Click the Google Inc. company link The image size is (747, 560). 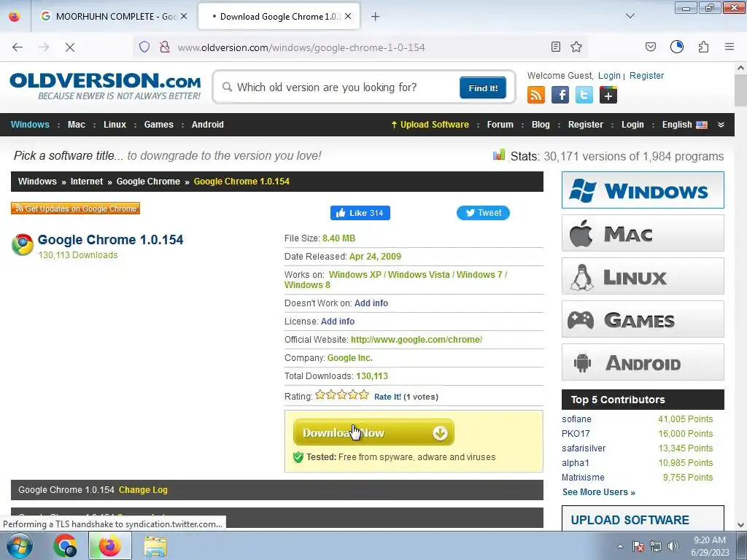pos(349,357)
